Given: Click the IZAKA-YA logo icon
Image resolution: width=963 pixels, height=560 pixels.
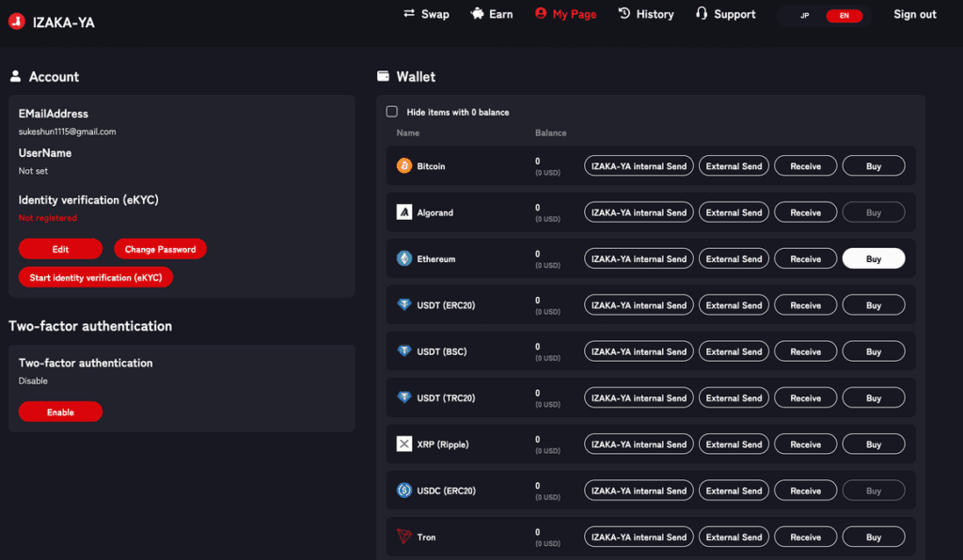Looking at the screenshot, I should coord(17,22).
